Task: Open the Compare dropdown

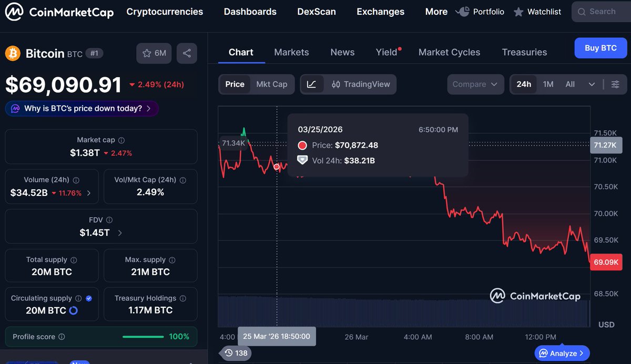Action: [475, 84]
